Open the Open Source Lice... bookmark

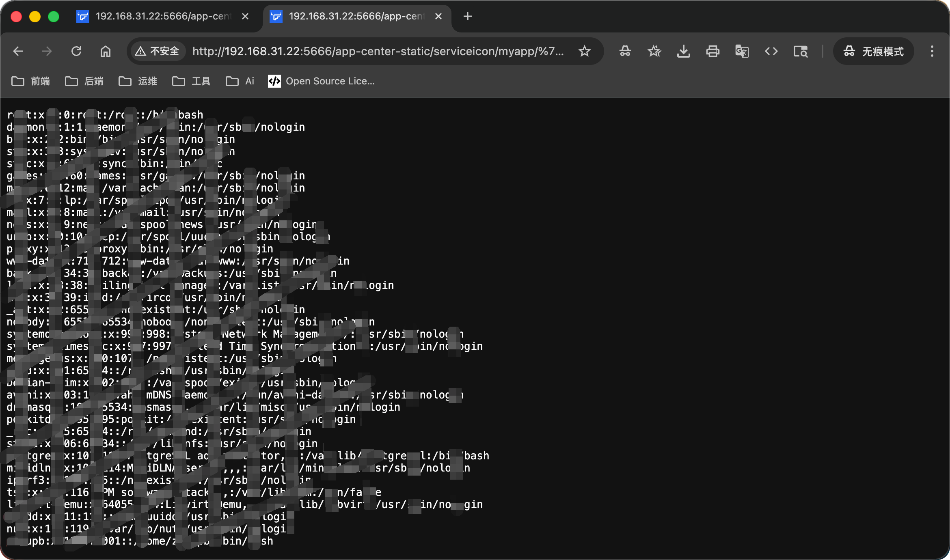321,81
